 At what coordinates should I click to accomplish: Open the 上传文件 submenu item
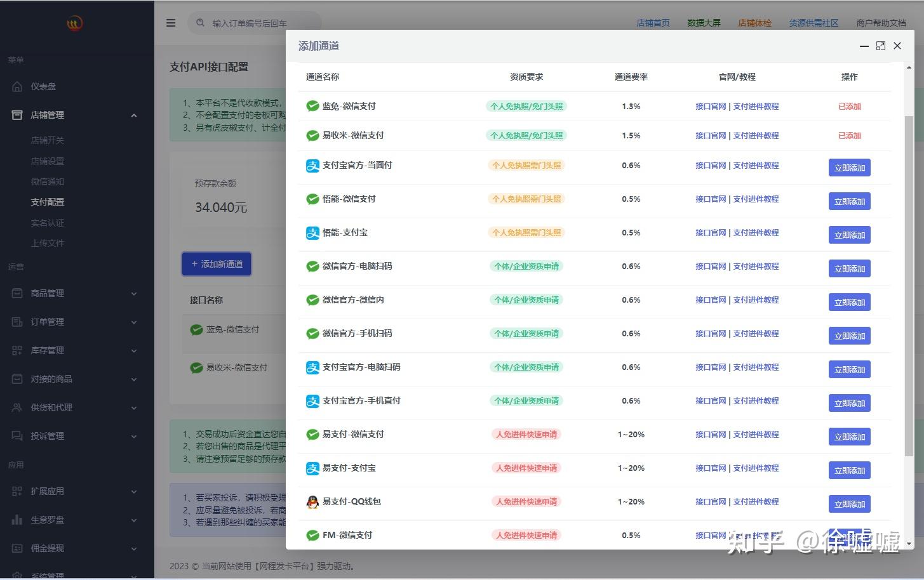click(48, 243)
